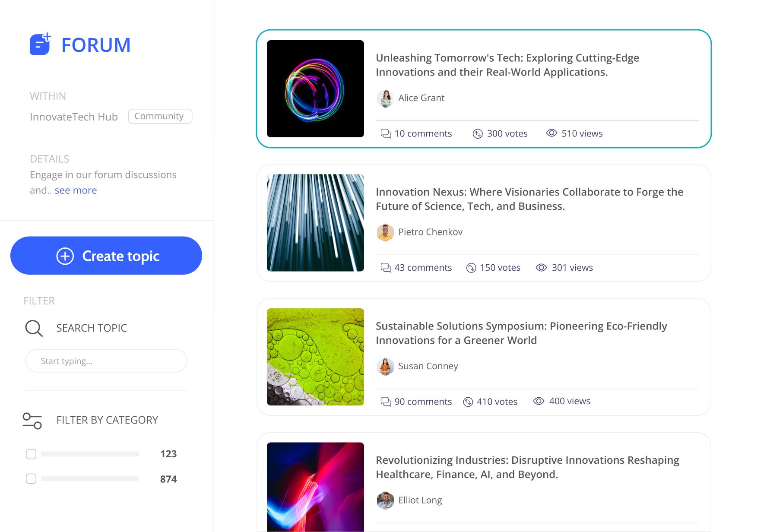This screenshot has height=532, width=767.
Task: Open Sustainable Solutions Symposium topic title
Action: click(521, 333)
